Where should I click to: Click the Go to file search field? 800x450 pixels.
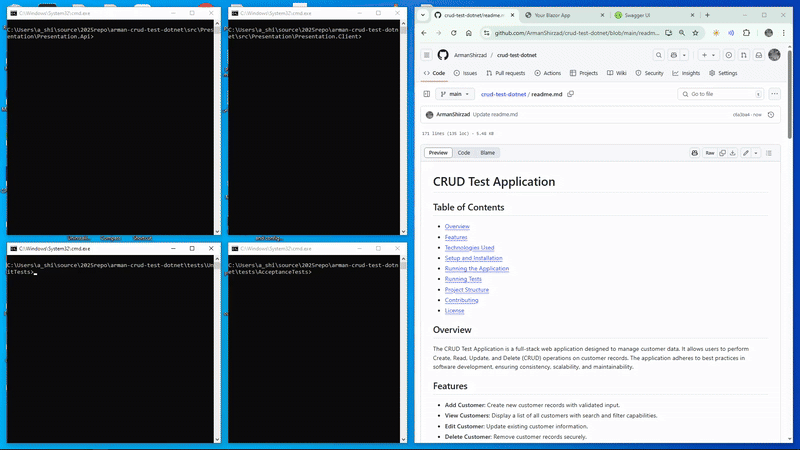click(x=720, y=94)
